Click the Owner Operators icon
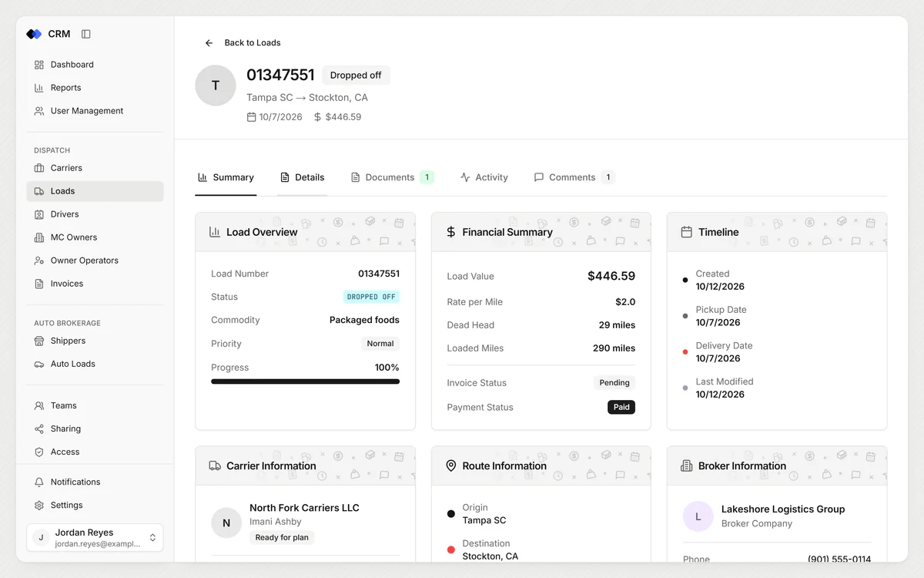 (39, 260)
